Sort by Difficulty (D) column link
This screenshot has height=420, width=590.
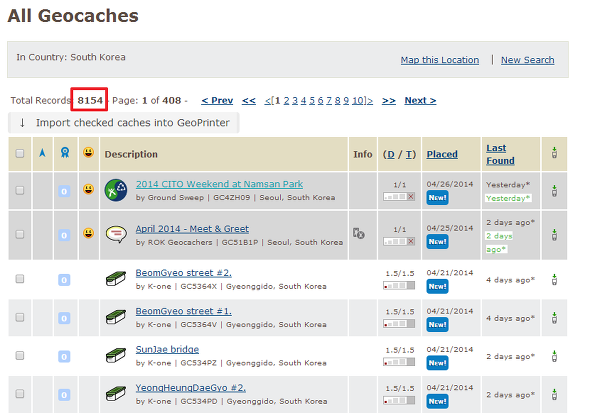[x=391, y=154]
